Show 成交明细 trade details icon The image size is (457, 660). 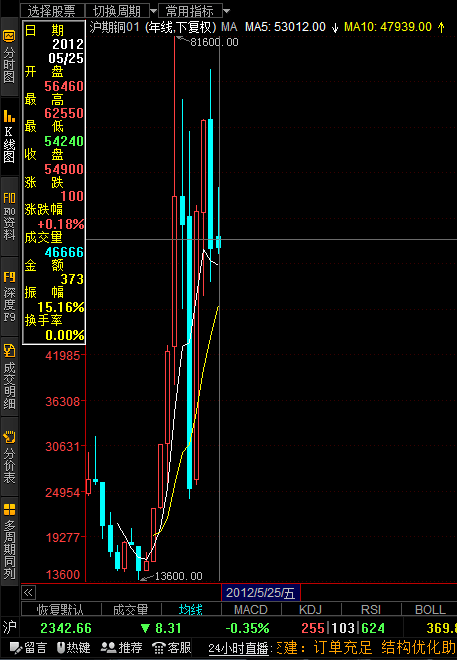9,377
